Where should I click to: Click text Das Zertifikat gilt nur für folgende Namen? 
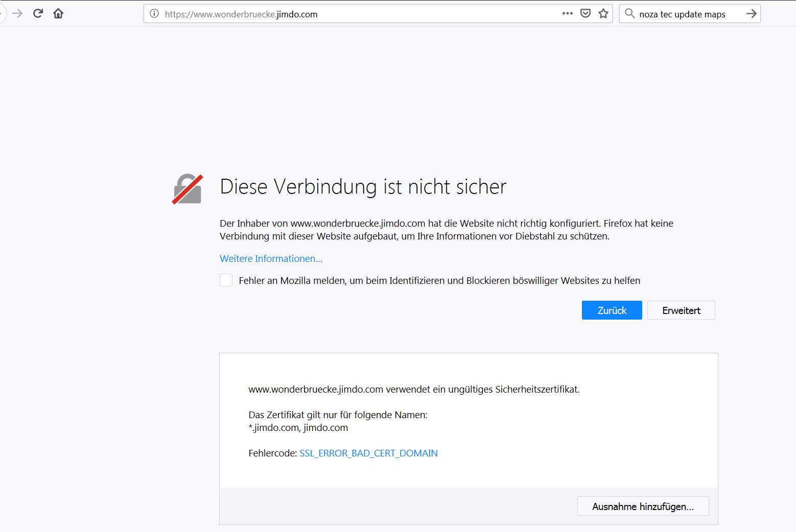click(338, 415)
